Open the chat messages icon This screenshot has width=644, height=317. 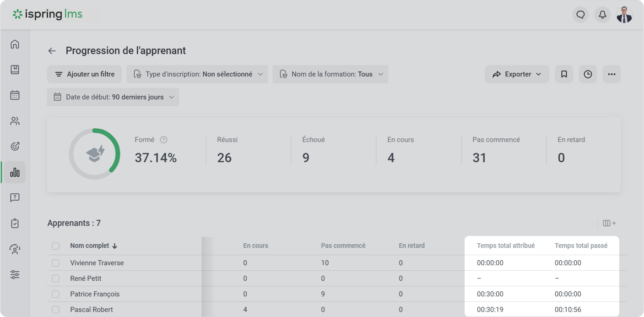(580, 15)
